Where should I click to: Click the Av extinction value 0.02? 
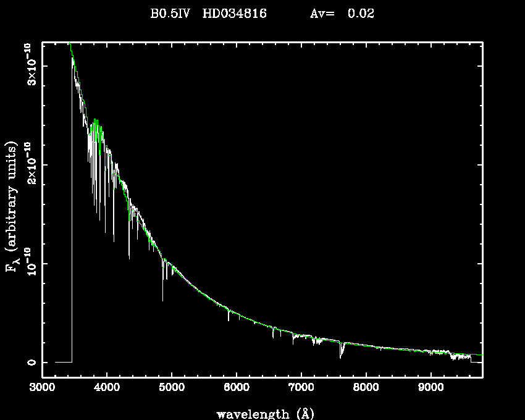coord(361,14)
